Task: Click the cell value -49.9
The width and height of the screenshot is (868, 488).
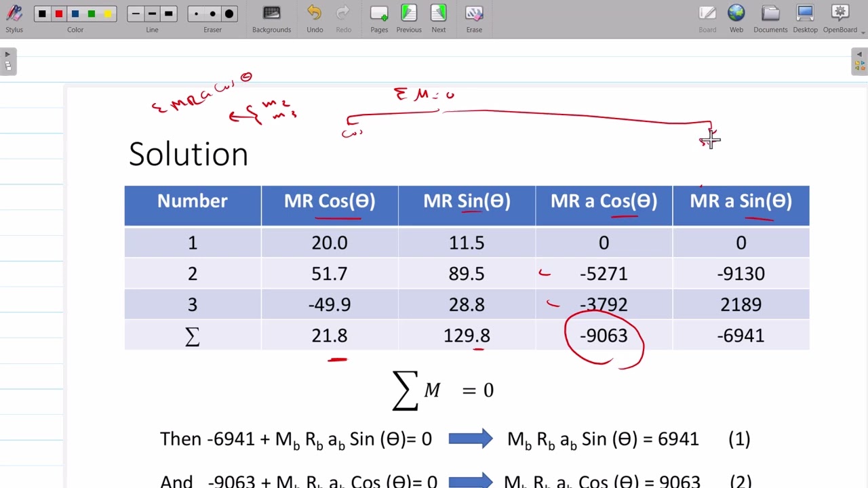Action: coord(330,305)
